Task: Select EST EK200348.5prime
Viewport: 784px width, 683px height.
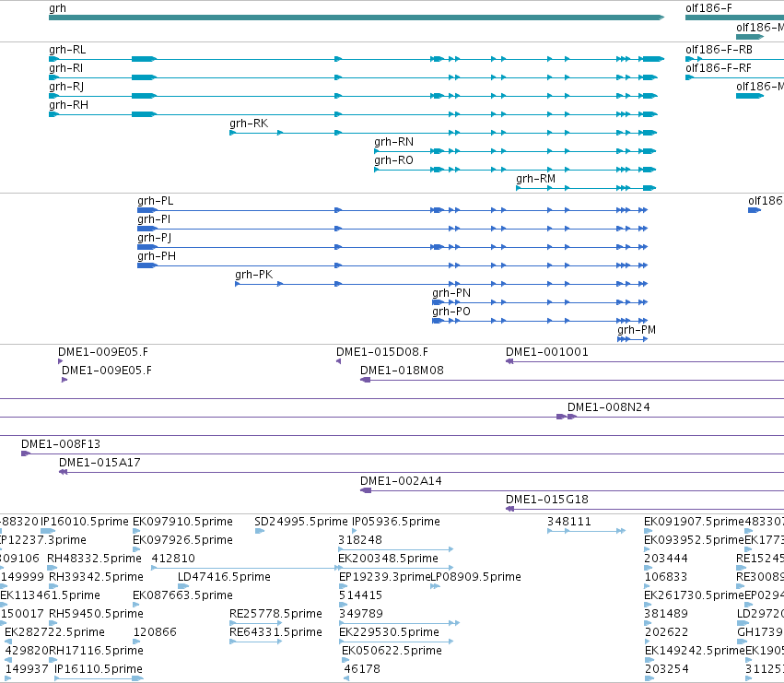Action: pyautogui.click(x=388, y=559)
